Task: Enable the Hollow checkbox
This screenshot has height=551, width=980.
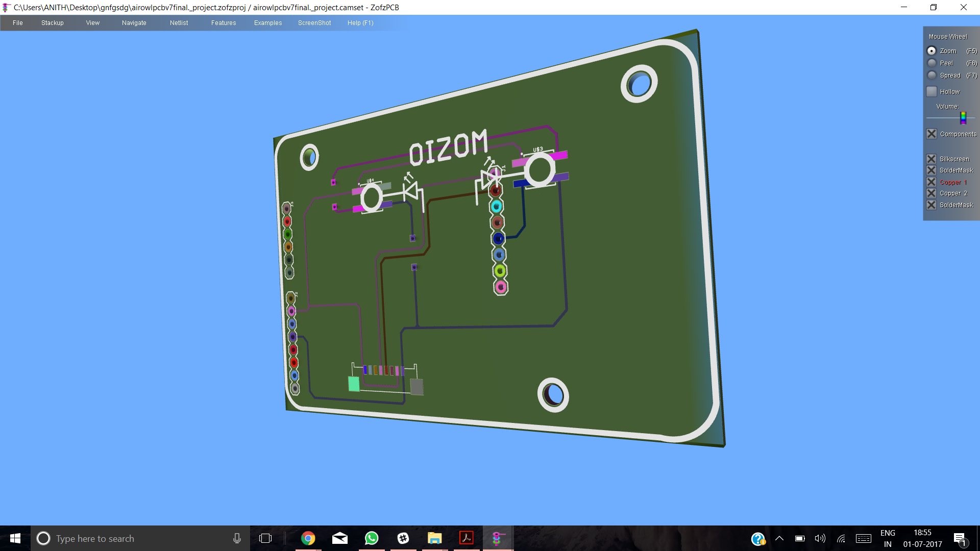Action: (932, 92)
